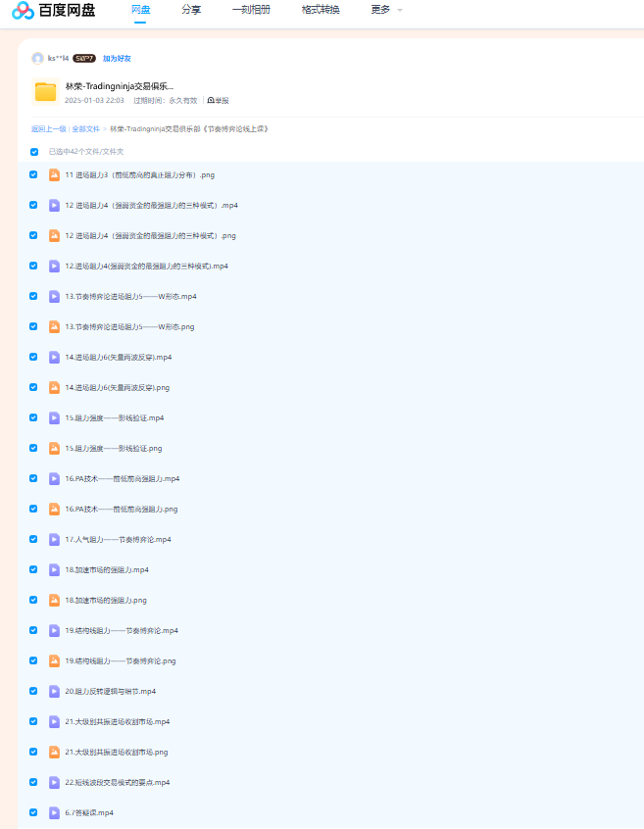Open file name 13.节奏博弈论进场阻力5——W形态.png
644x829 pixels.
130,326
